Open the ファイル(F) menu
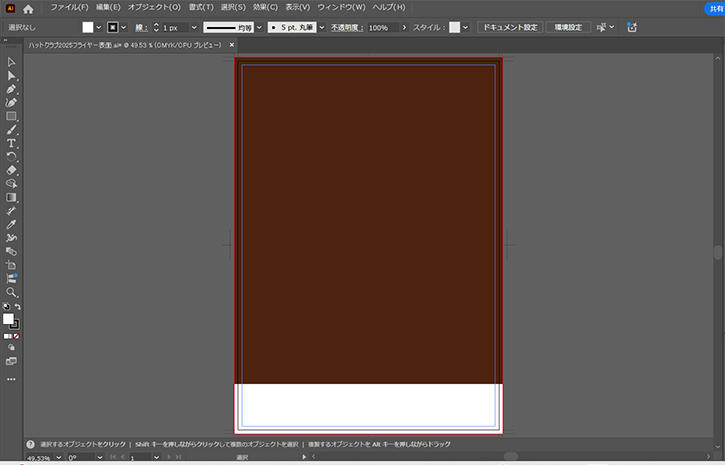 coord(70,8)
